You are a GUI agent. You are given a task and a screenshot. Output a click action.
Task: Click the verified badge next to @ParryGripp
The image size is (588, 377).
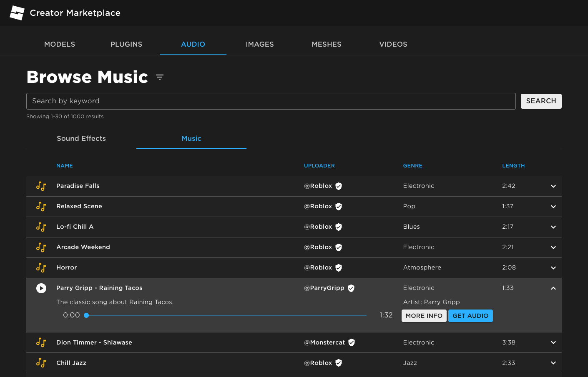pyautogui.click(x=351, y=288)
